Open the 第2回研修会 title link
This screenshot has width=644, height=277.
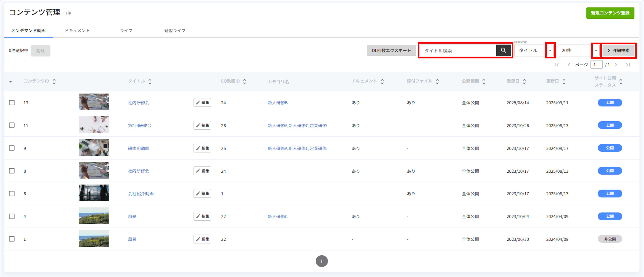coord(140,126)
